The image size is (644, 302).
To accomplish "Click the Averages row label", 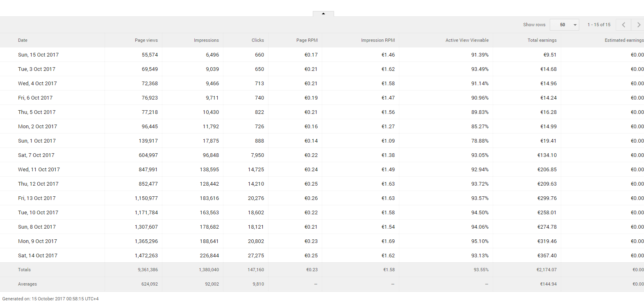I will tap(27, 284).
